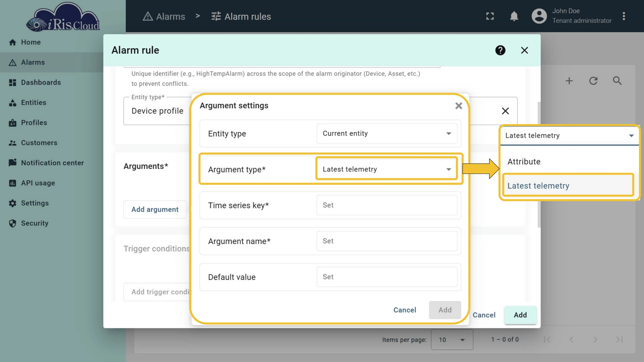Viewport: 644px width, 362px height.
Task: Click the Add argument button
Action: click(x=155, y=209)
